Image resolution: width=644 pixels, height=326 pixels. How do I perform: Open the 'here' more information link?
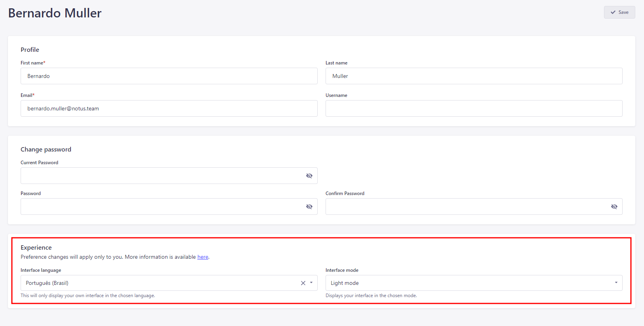pyautogui.click(x=203, y=257)
